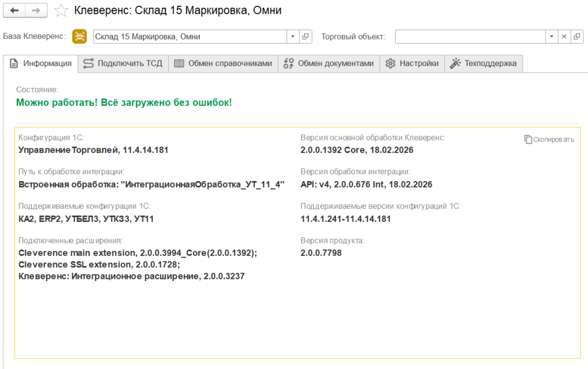Click version range 11.4.1.241-11.4.14.181
Viewport: 588px width, 369px height.
click(x=345, y=219)
